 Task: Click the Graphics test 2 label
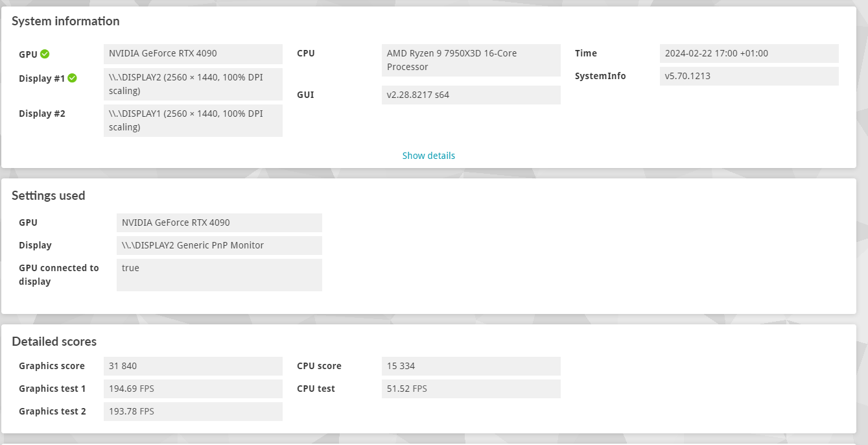(x=53, y=411)
